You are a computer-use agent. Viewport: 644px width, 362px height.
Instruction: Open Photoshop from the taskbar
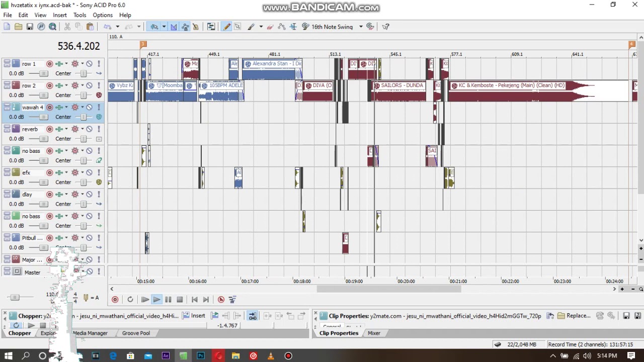point(201,356)
